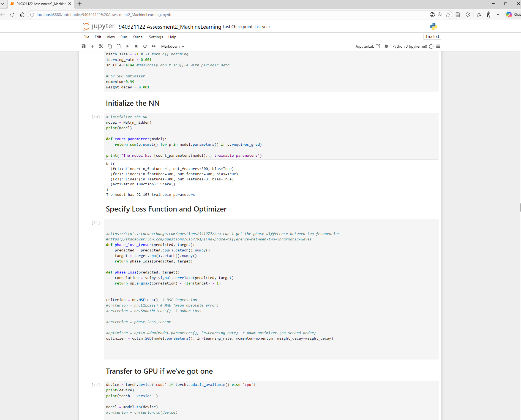The height and width of the screenshot is (420, 521).
Task: Save the notebook with the floppy disk icon
Action: (x=83, y=46)
